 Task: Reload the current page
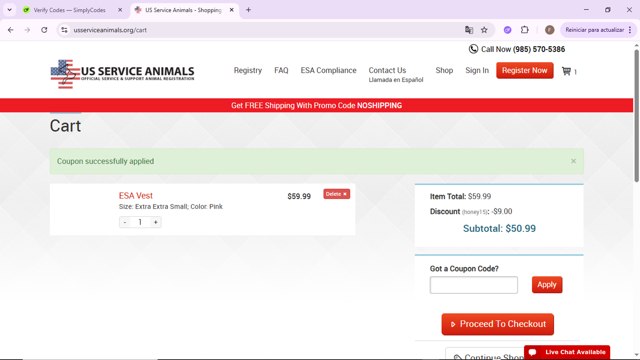click(x=44, y=30)
